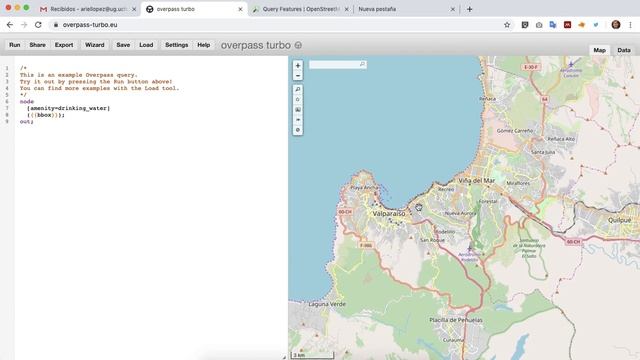Zoom out on the map
This screenshot has height=360, width=640.
(x=298, y=76)
